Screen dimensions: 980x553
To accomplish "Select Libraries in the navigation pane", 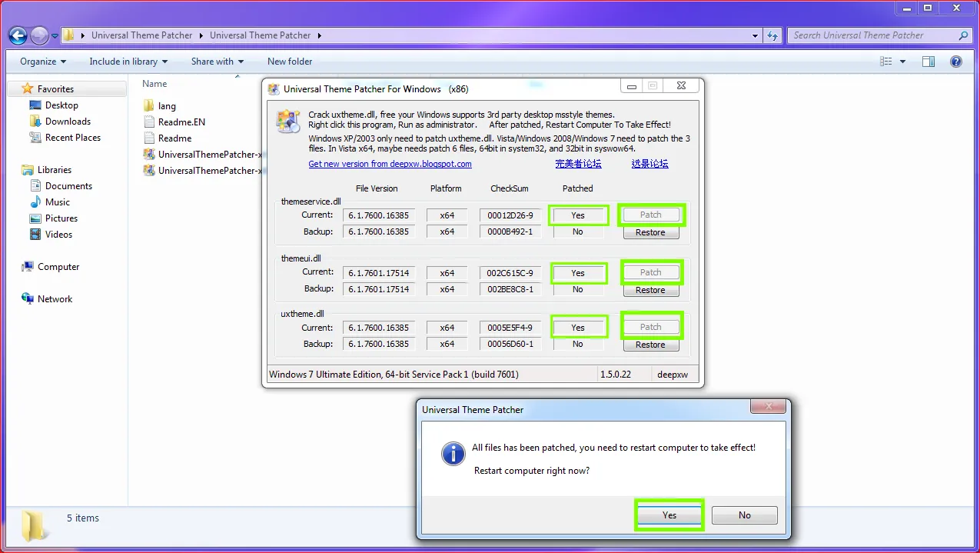I will (55, 170).
